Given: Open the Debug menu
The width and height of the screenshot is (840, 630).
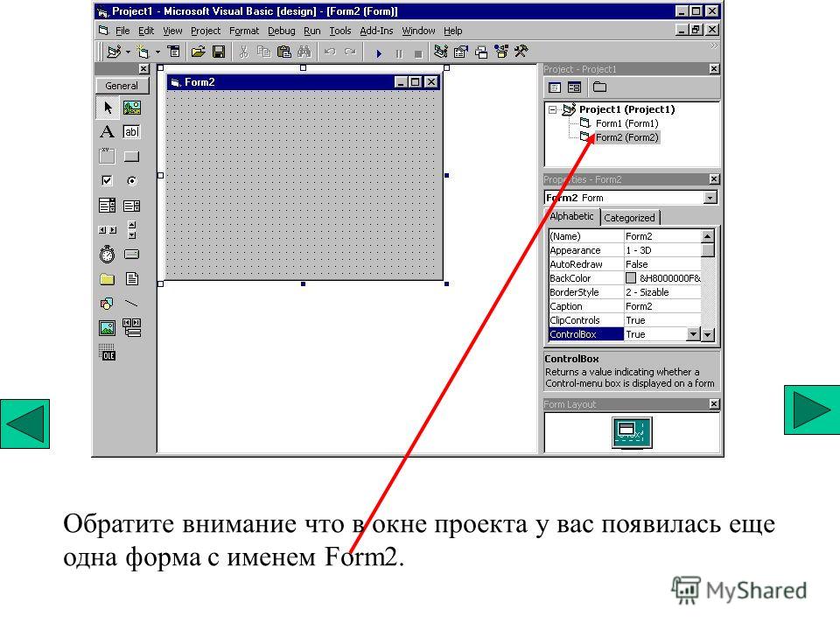Looking at the screenshot, I should (x=281, y=31).
